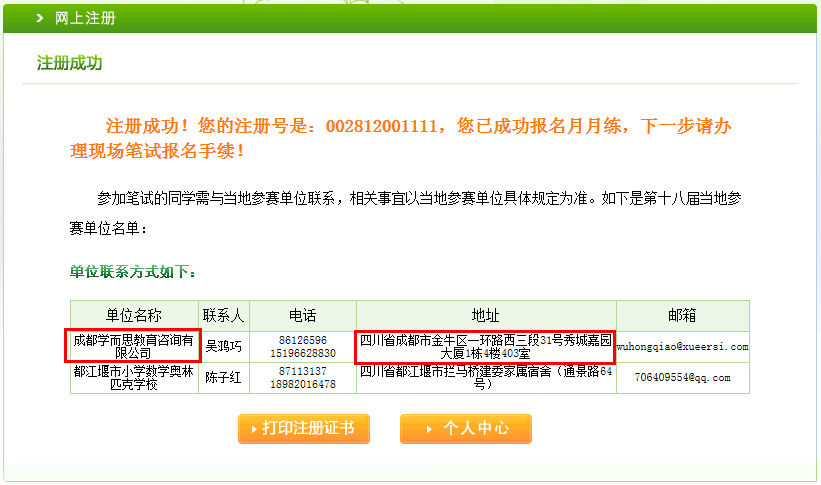The height and width of the screenshot is (485, 821).
Task: Open 个人中心 via the orange button
Action: (x=466, y=429)
